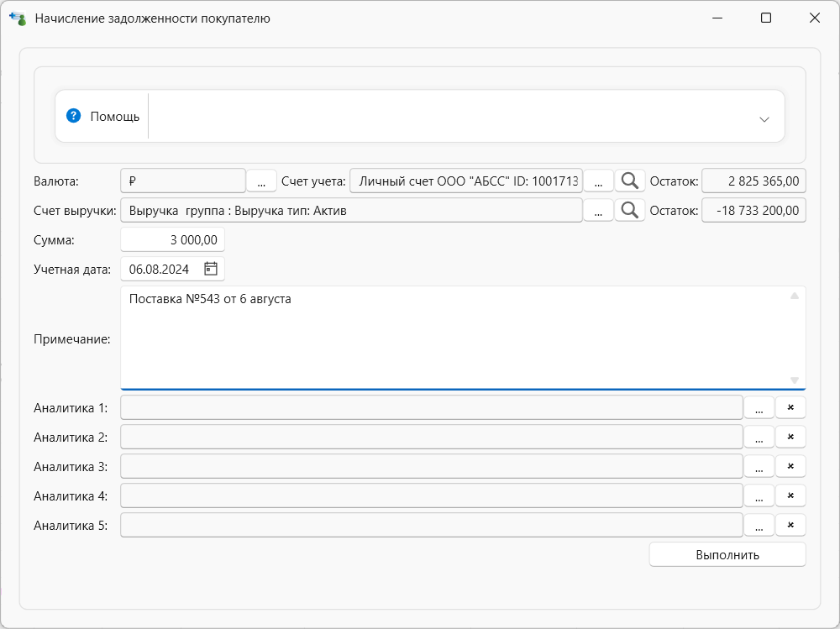Click the scroll up arrow in Примечание
This screenshot has height=629, width=840.
(x=795, y=296)
